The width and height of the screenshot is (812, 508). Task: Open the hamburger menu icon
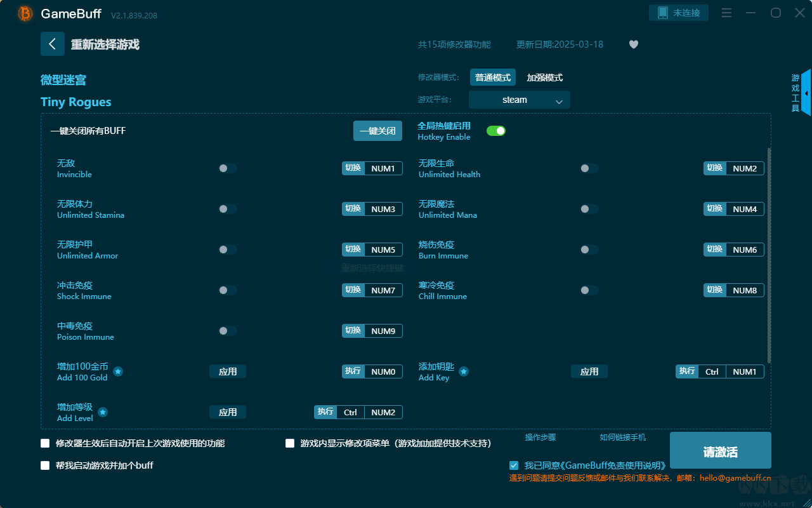point(727,13)
